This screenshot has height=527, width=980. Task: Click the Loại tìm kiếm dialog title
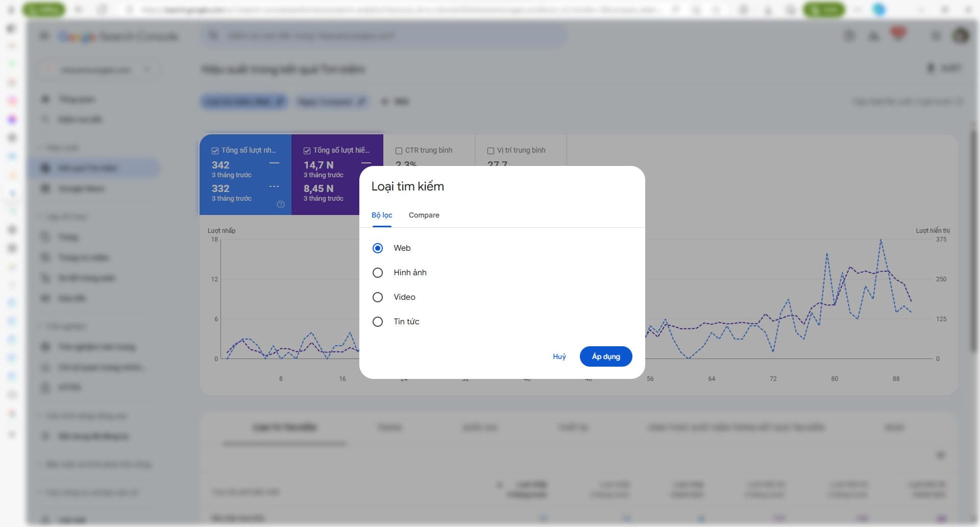point(407,186)
